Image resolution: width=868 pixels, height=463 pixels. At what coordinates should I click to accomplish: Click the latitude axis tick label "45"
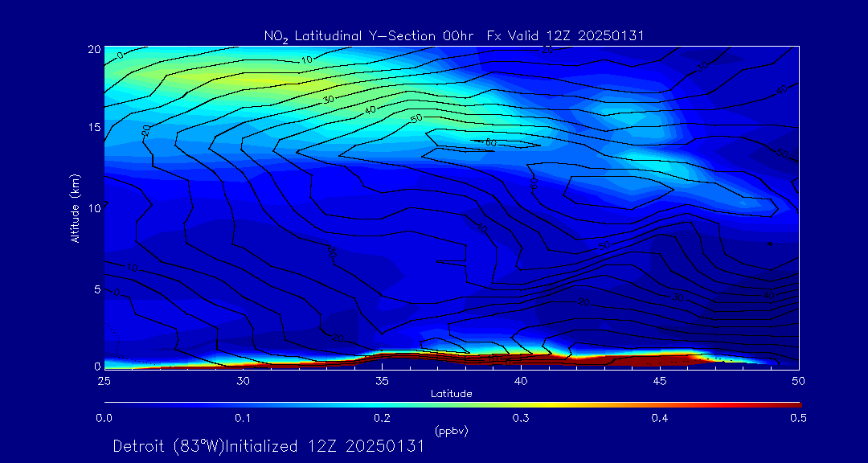click(x=660, y=381)
